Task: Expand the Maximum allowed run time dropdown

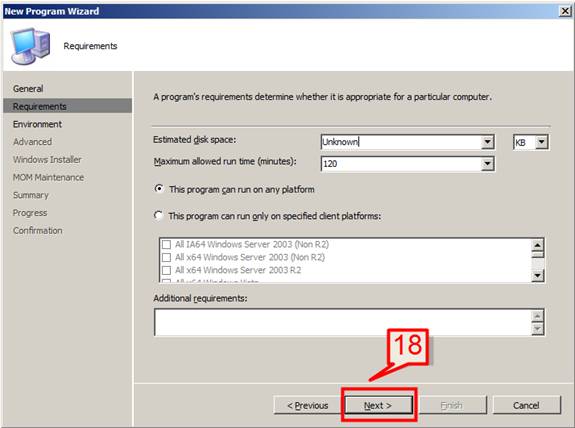Action: [x=487, y=164]
